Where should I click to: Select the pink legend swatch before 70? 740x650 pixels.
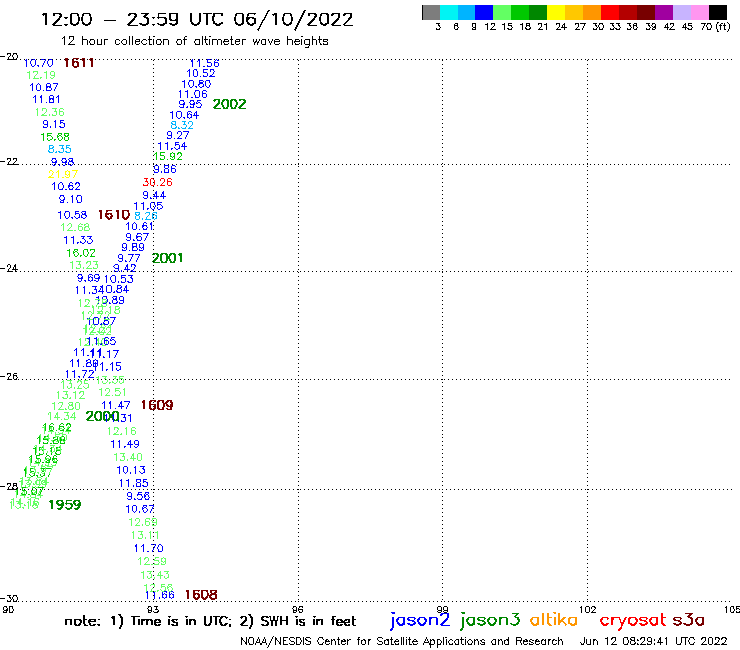699,12
